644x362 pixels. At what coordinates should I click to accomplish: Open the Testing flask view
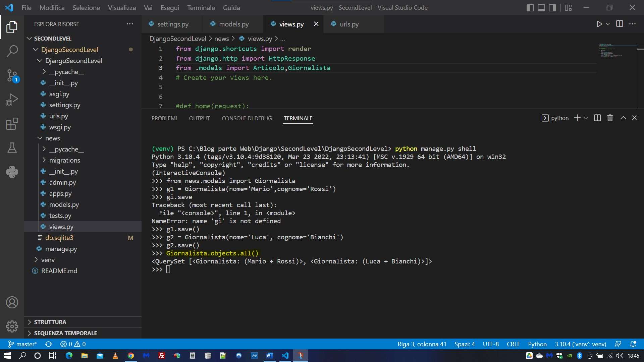pos(12,148)
